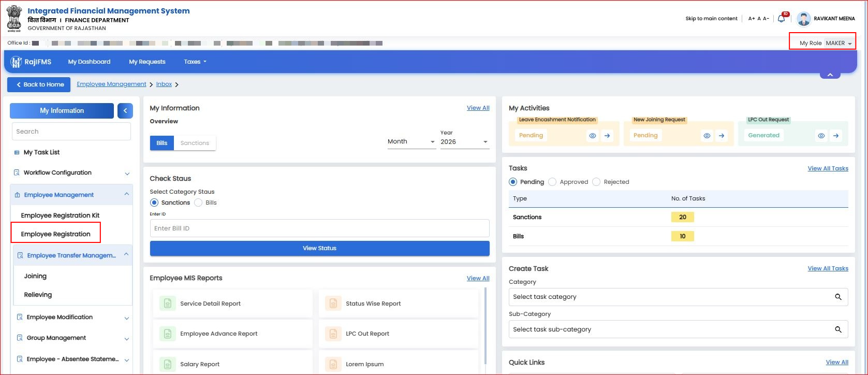Open the LPC Out Report icon
Viewport: 868px width, 375px height.
(x=333, y=334)
